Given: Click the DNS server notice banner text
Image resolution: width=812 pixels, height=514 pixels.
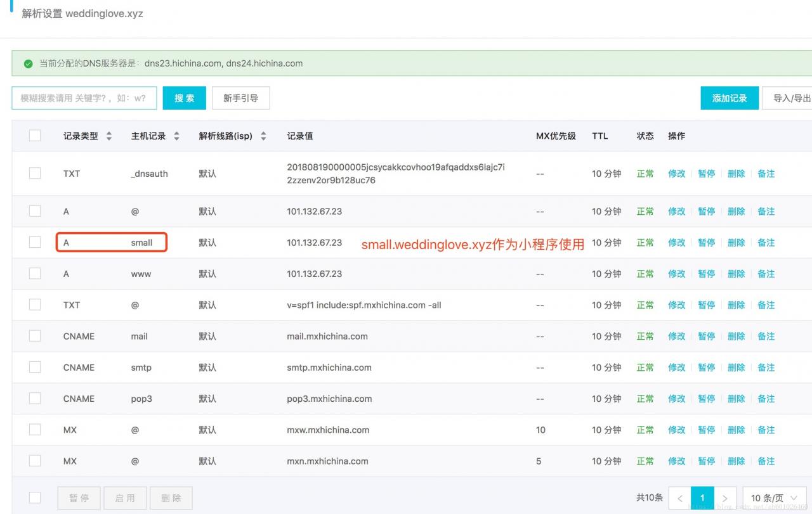Looking at the screenshot, I should (x=171, y=63).
